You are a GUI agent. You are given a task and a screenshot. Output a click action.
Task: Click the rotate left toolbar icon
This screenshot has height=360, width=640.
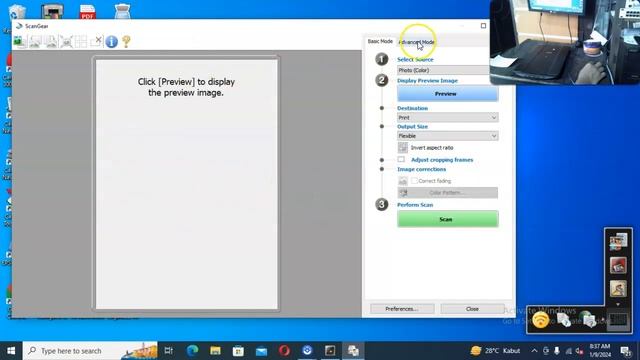click(x=35, y=41)
